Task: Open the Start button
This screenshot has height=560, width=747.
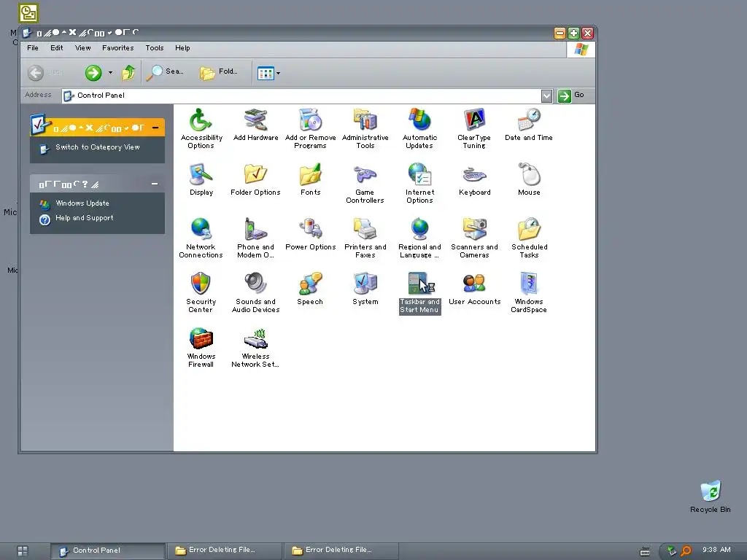Action: tap(23, 551)
